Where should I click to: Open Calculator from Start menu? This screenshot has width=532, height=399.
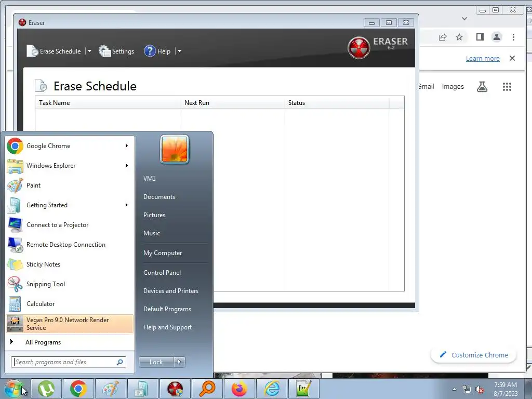click(70, 303)
